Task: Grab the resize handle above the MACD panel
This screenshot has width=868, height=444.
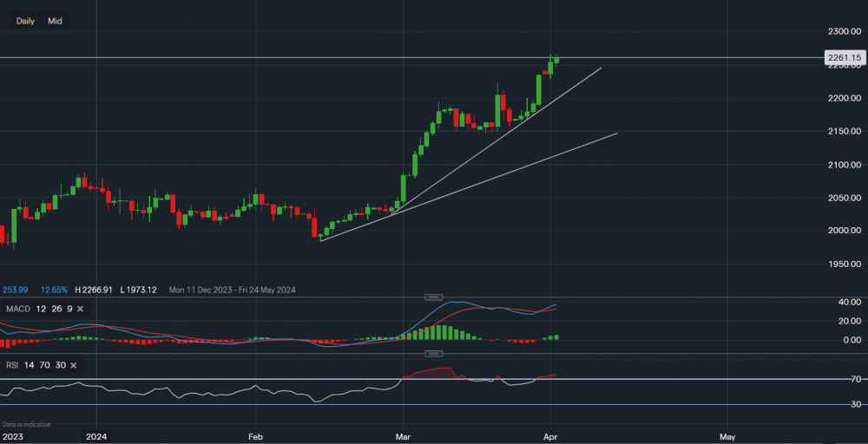Action: point(435,297)
